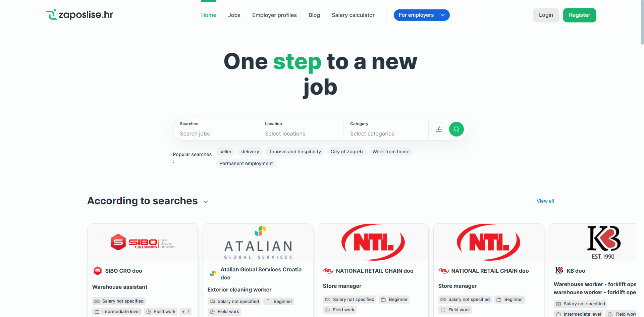This screenshot has height=317, width=644.
Task: Click the green search magnifier button
Action: coord(456,129)
